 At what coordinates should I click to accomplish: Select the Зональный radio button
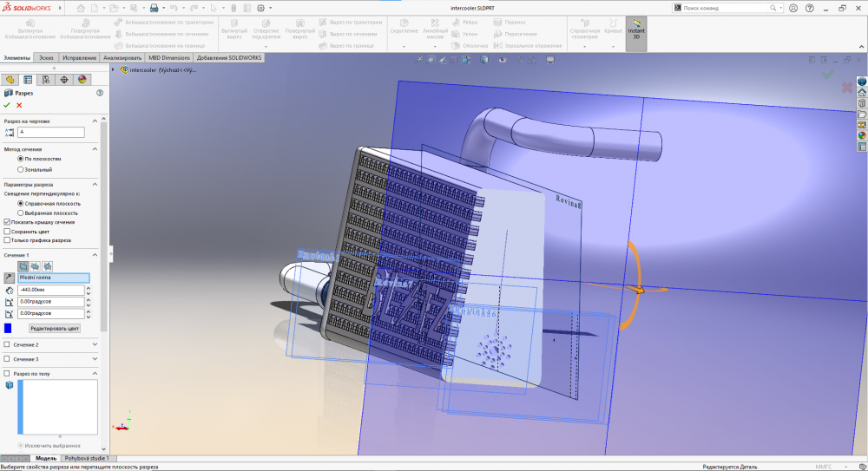[21, 169]
